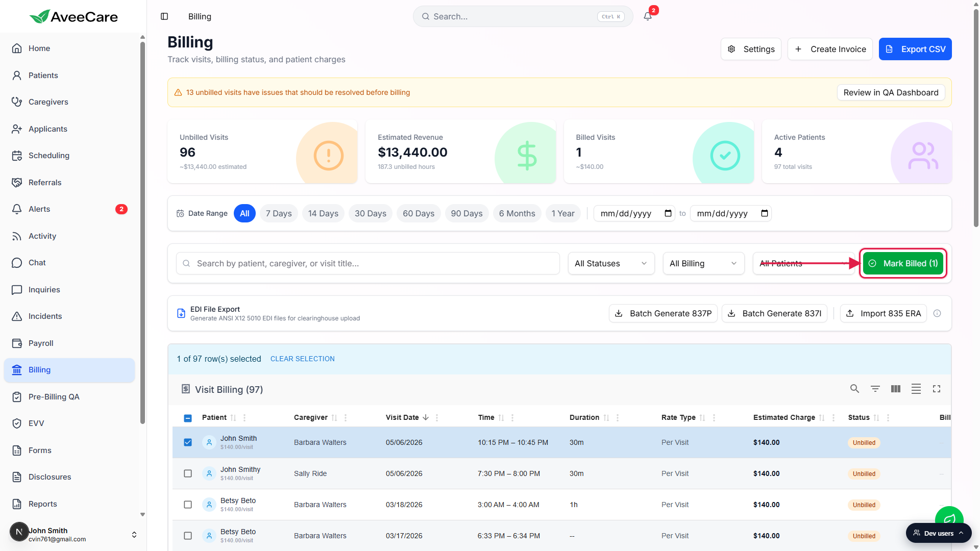Open EVV in the sidebar
Viewport: 980px width, 551px height.
tap(69, 423)
